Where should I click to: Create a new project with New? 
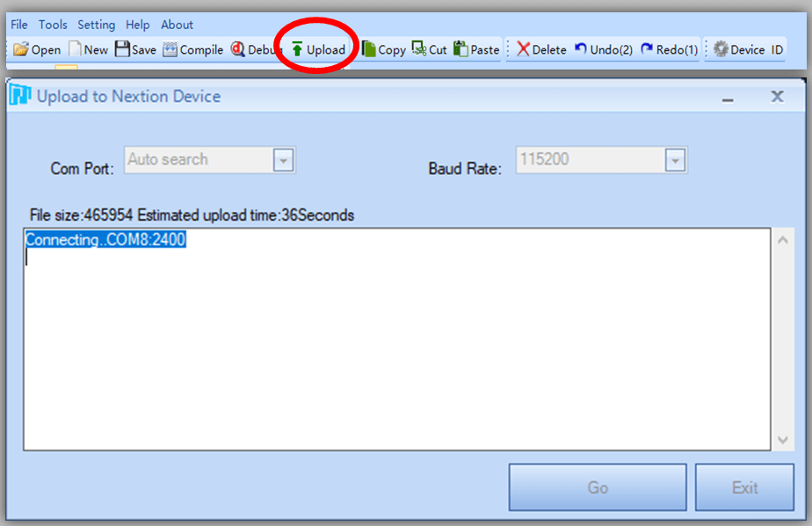89,50
